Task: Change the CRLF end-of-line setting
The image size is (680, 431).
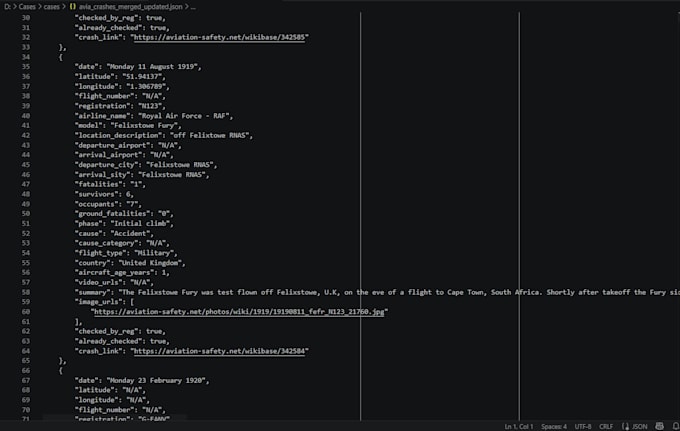Action: [606, 427]
